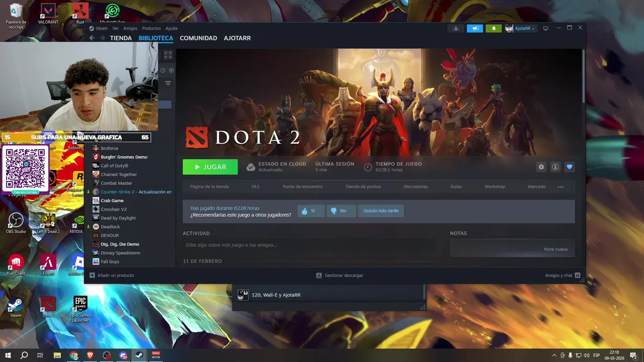Click the No thumbs-down button
This screenshot has width=644, height=362.
click(x=341, y=211)
